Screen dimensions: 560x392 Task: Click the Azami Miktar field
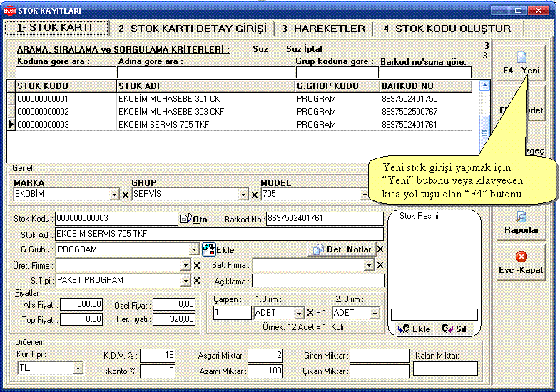265,371
